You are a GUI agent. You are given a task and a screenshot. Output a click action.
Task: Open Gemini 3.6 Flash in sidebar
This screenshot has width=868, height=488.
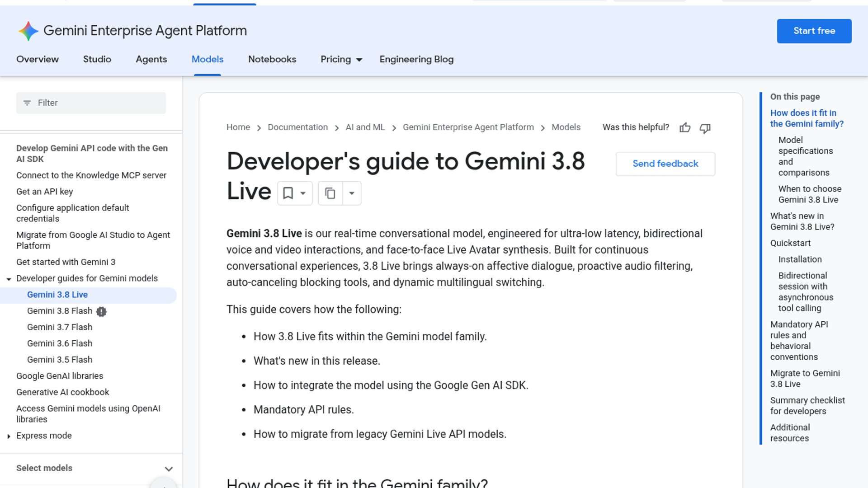60,343
